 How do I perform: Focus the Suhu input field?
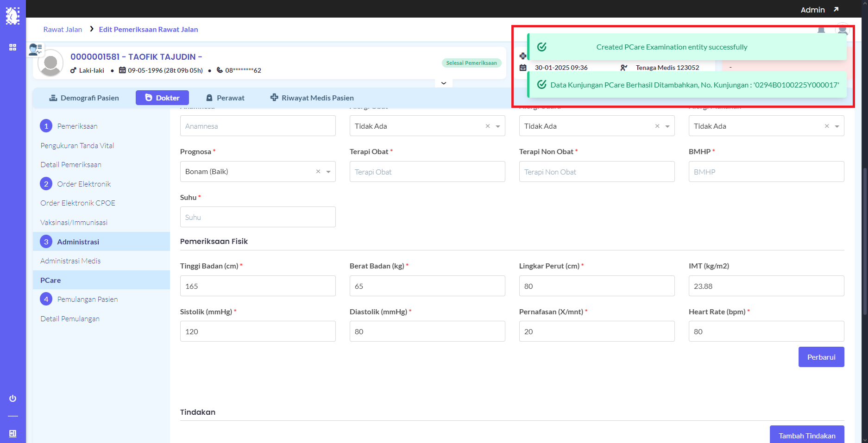click(258, 217)
